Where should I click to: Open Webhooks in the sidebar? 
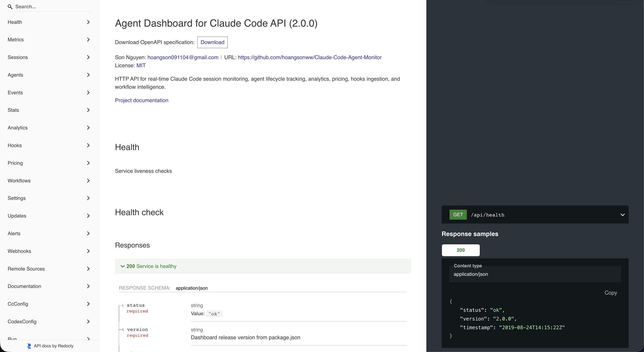click(x=50, y=251)
